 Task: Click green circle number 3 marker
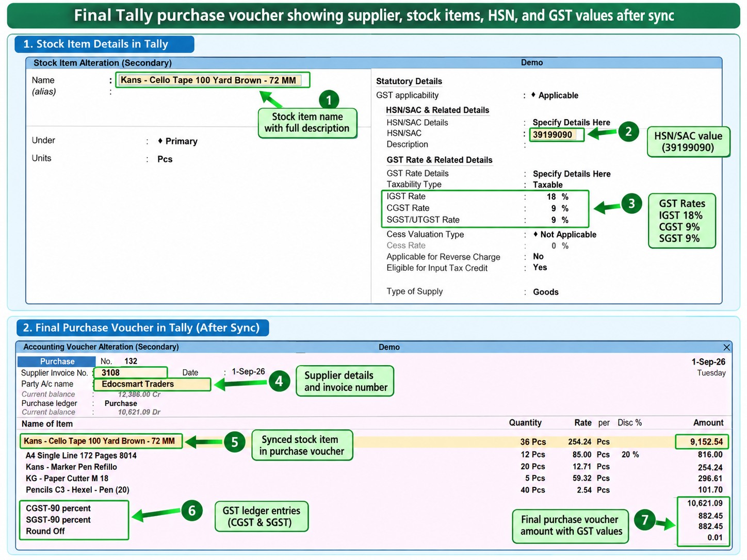point(631,204)
